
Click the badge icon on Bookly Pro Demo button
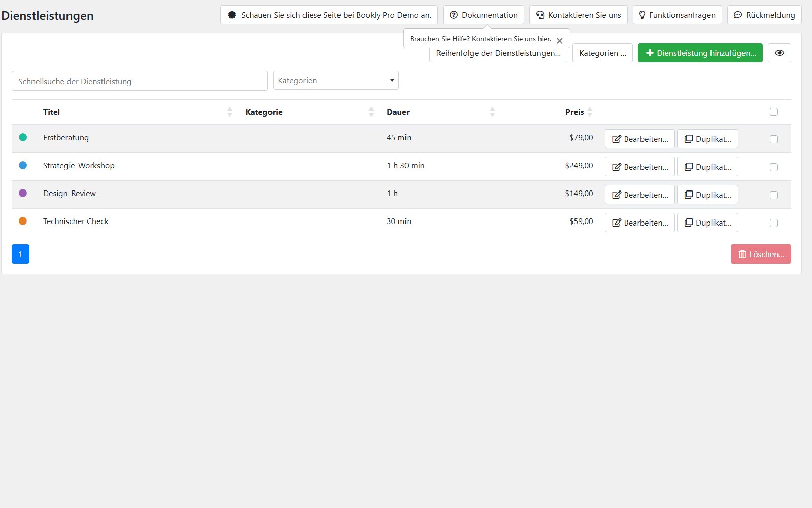(x=232, y=15)
